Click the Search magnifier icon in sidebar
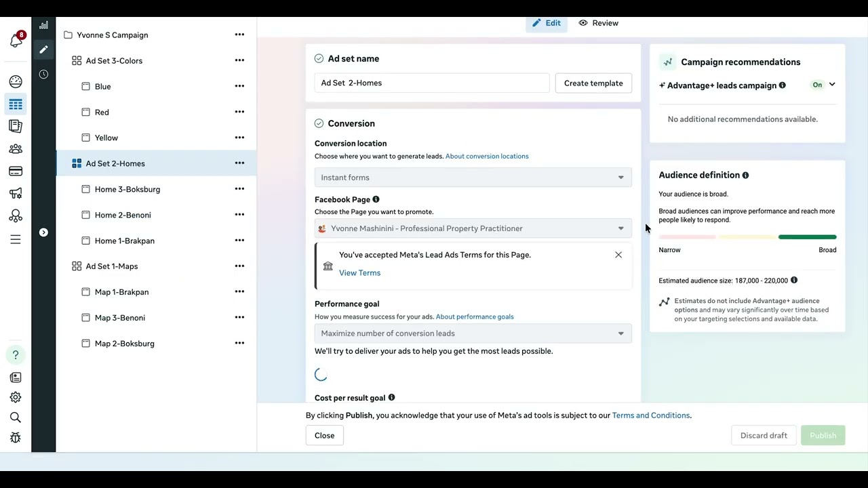The height and width of the screenshot is (488, 868). pyautogui.click(x=16, y=418)
